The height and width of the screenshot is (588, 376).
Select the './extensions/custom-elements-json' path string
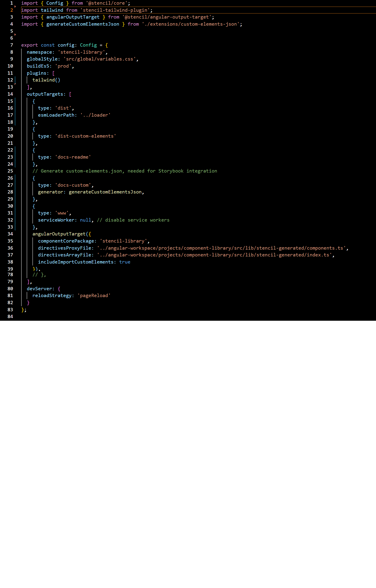(191, 24)
